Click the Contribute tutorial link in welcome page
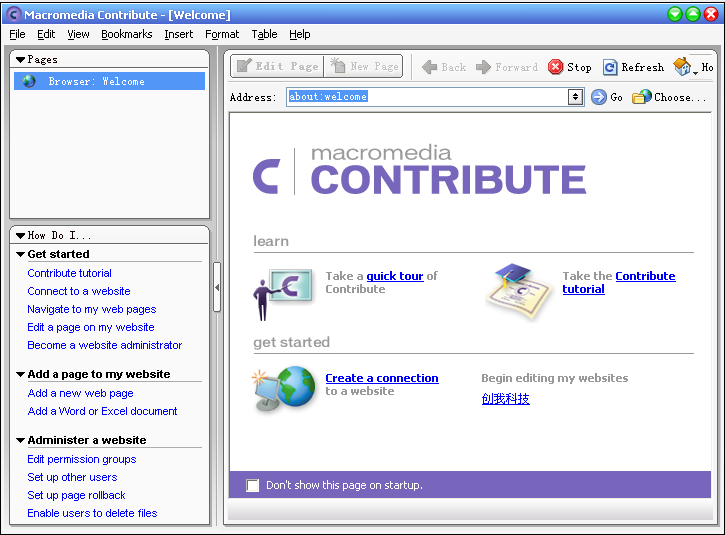 click(x=619, y=283)
